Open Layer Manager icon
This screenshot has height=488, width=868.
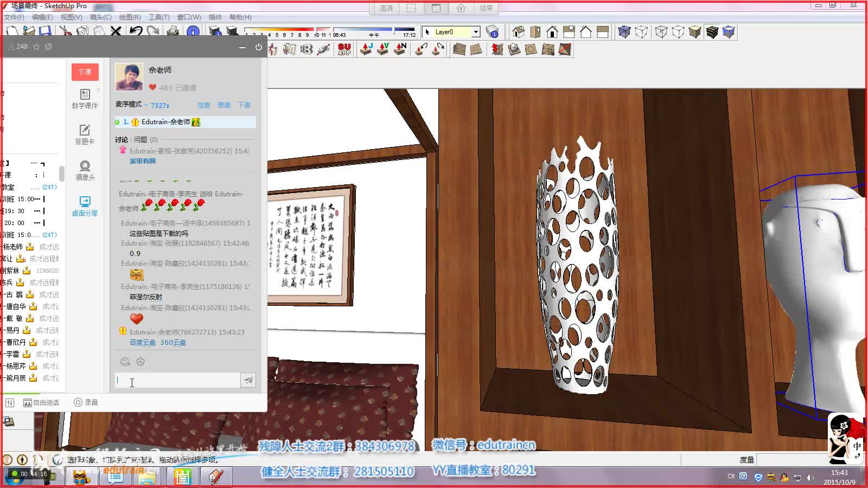click(x=492, y=32)
